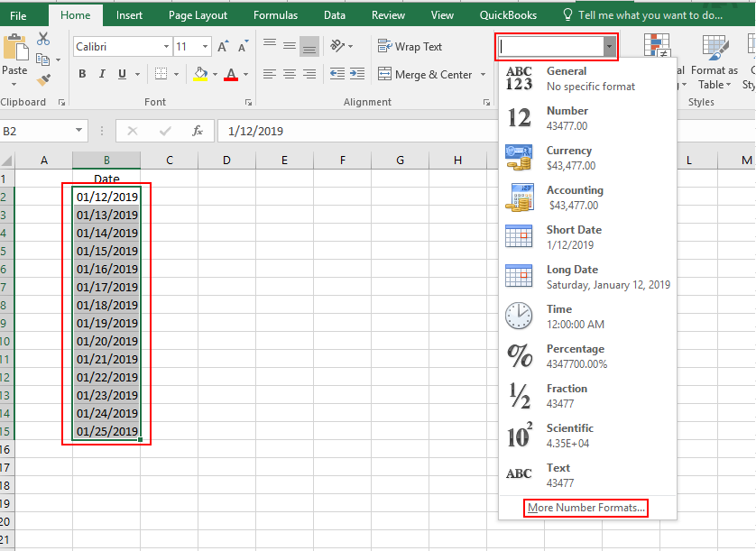The width and height of the screenshot is (756, 551).
Task: Click the Cut scissors icon
Action: (43, 39)
